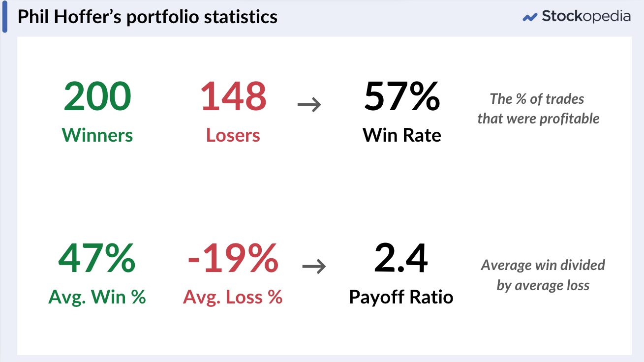
Task: Select the portfolio statistics title heading
Action: [148, 17]
